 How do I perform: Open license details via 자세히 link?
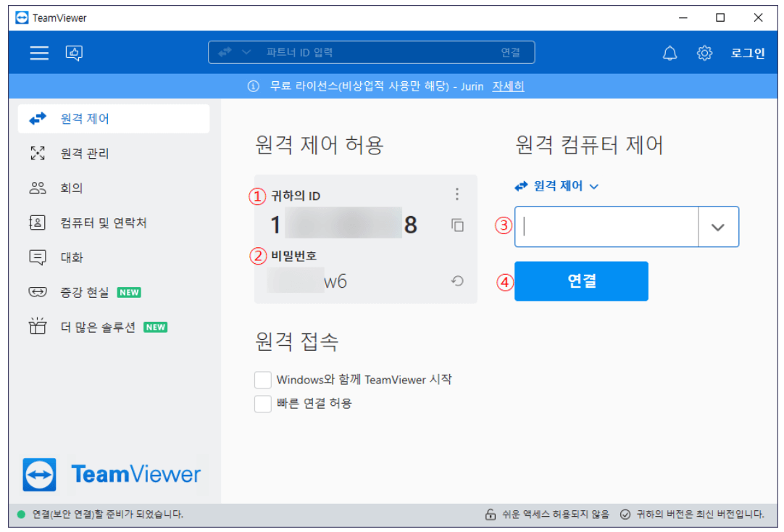(509, 86)
